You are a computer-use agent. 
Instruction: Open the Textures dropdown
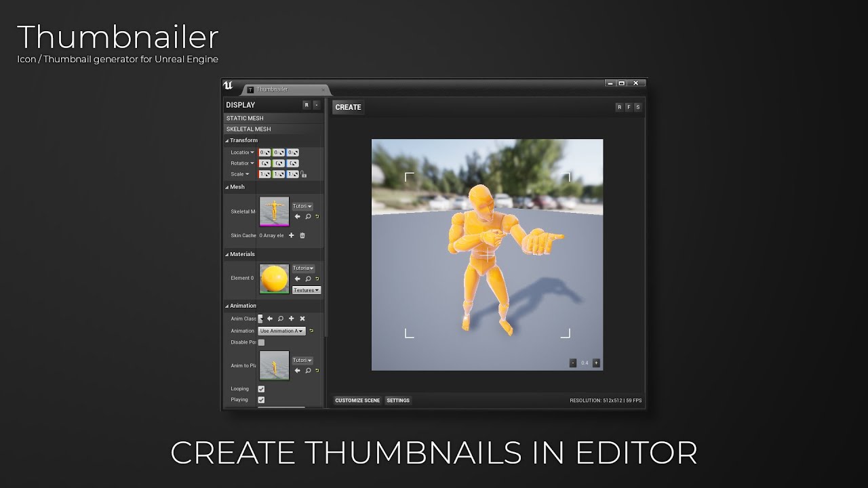[x=307, y=290]
